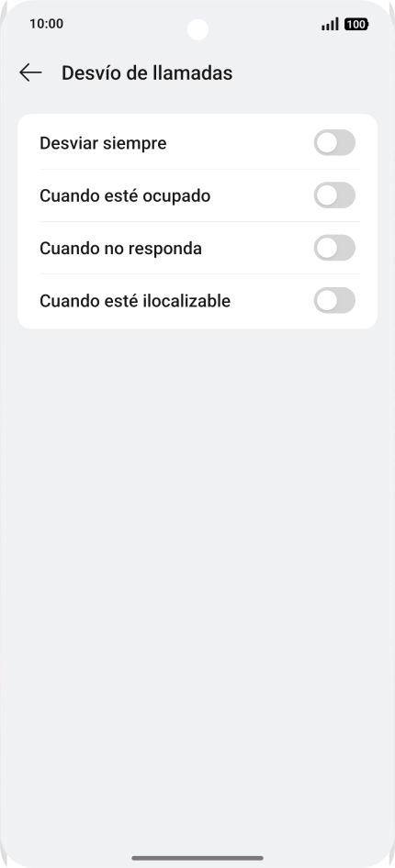Tap the cellular signal strength icon
The height and width of the screenshot is (868, 395).
pyautogui.click(x=330, y=24)
